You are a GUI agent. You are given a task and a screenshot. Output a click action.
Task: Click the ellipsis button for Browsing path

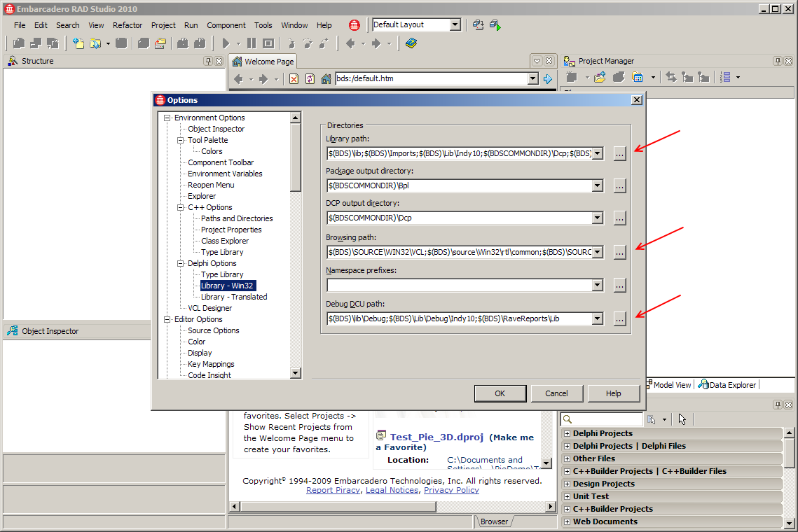(x=619, y=252)
